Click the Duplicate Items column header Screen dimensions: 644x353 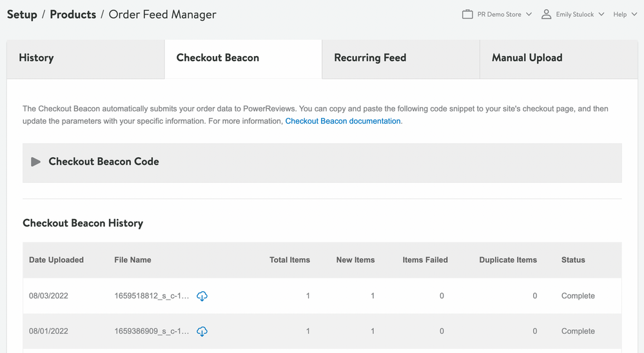(x=508, y=260)
